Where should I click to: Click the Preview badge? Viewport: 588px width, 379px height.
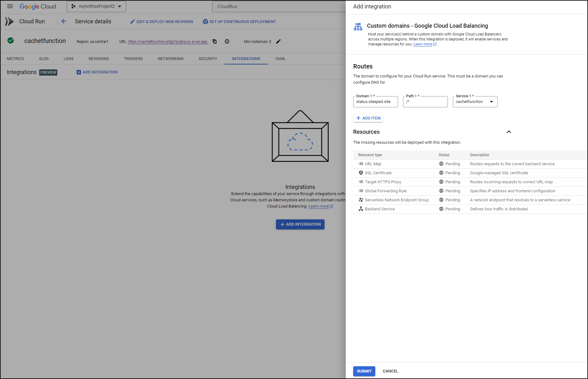48,73
